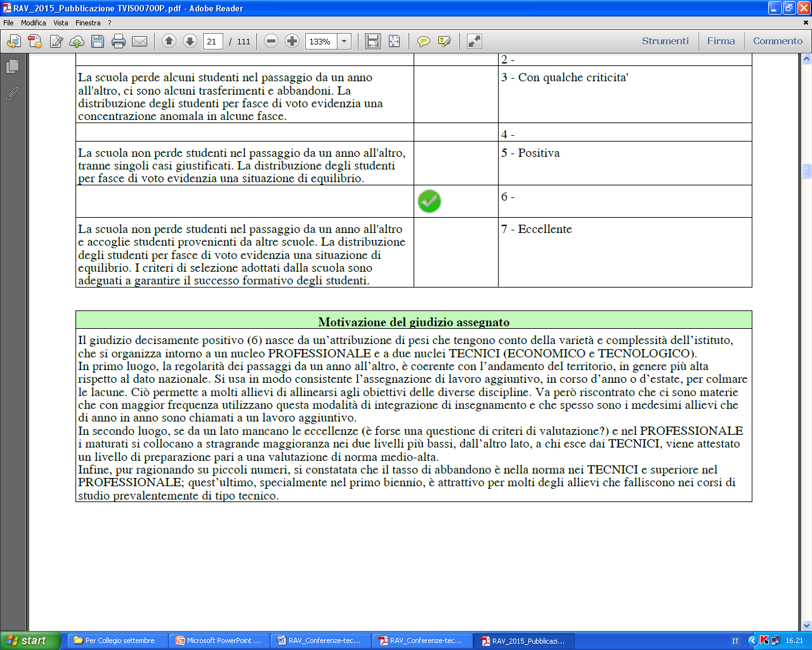
Task: Print the document using printer icon
Action: (119, 41)
